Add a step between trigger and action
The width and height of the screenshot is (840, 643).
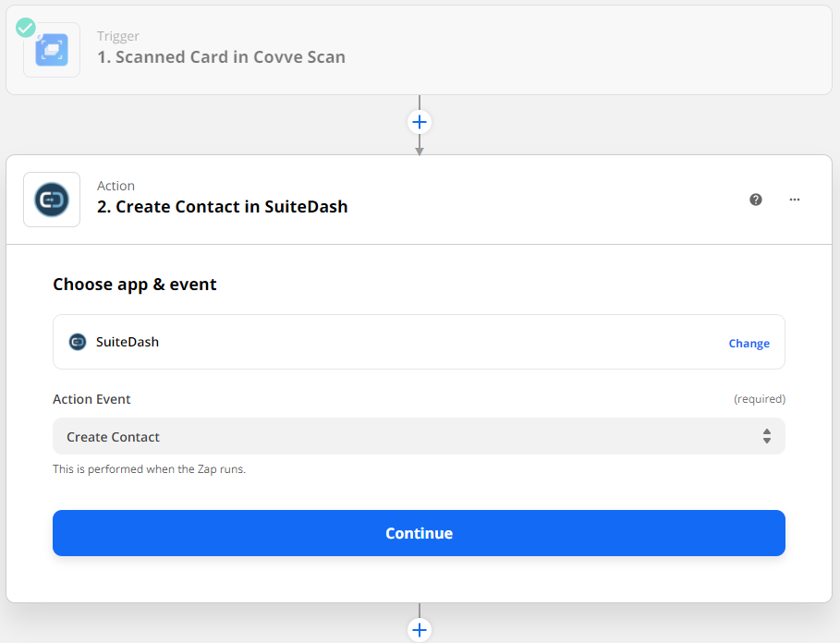420,122
